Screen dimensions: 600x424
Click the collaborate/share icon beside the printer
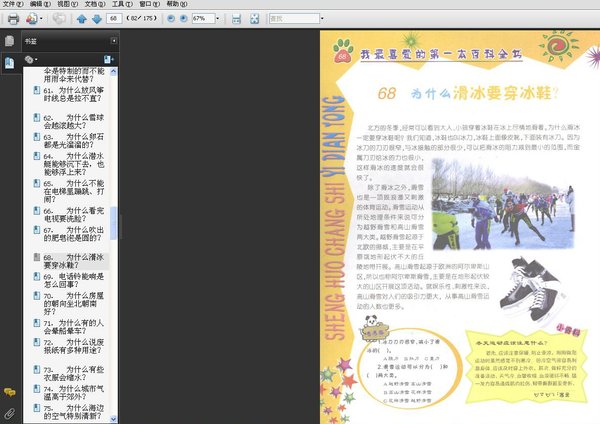pyautogui.click(x=32, y=18)
